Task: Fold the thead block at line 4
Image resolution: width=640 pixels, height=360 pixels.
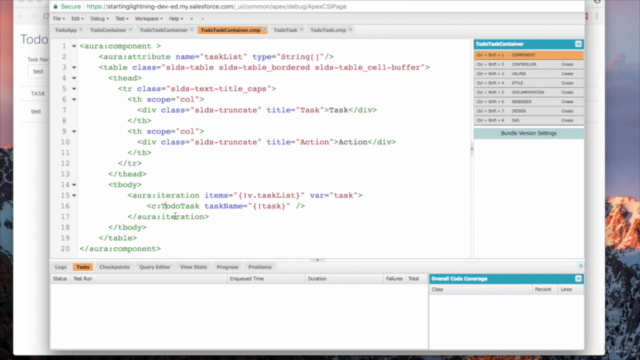Action: [x=74, y=78]
